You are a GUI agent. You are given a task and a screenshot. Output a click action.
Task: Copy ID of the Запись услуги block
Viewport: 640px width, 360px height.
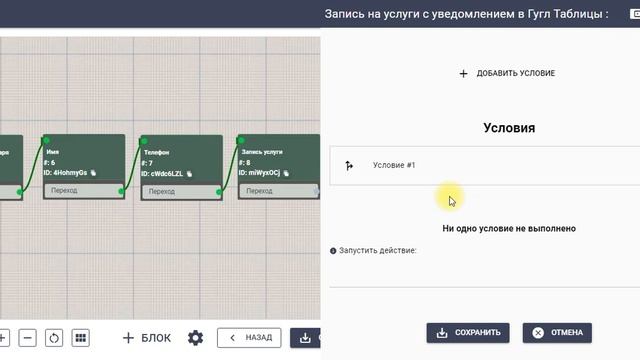(286, 173)
